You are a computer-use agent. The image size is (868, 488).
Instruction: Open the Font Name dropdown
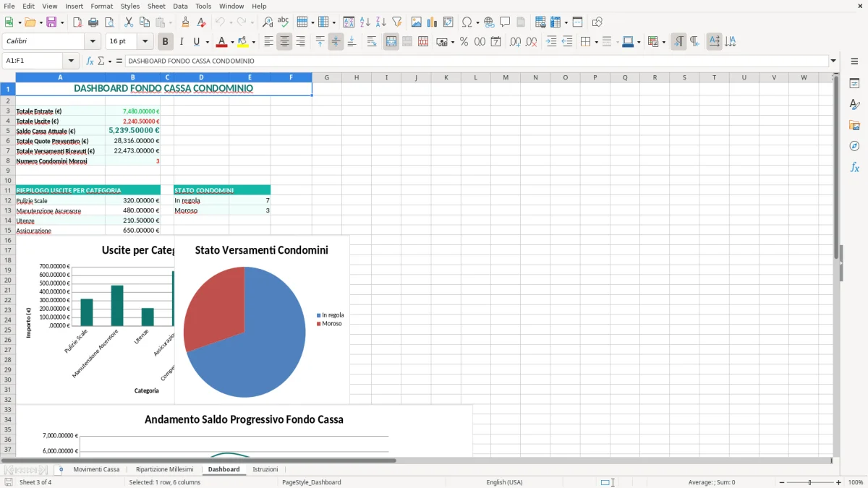(x=93, y=42)
